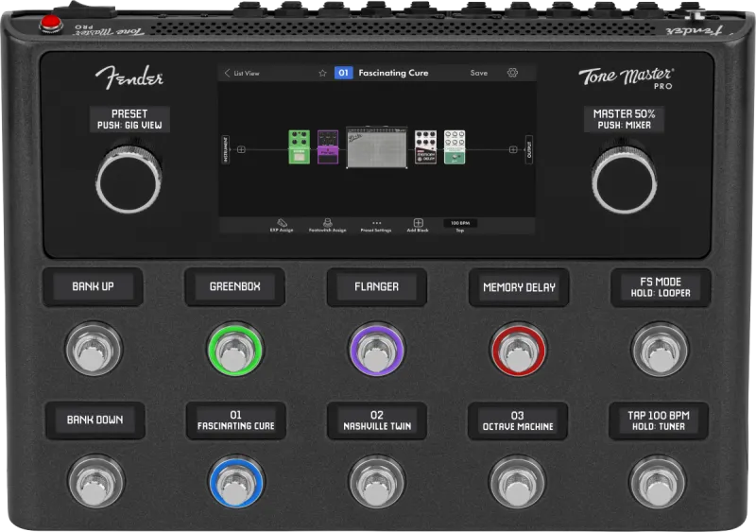Viewport: 756px width, 532px height.
Task: Click the BANK UP scribble strip label
Action: tap(93, 286)
